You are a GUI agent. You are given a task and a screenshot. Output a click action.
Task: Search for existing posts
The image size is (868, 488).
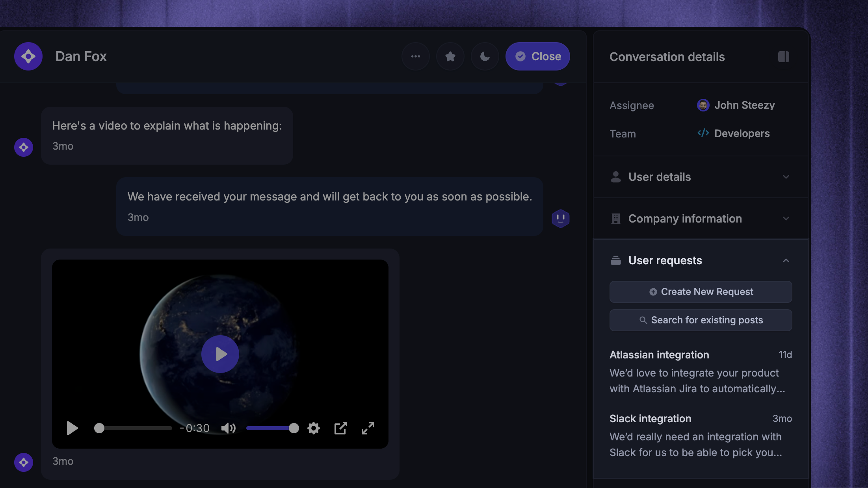(x=701, y=320)
